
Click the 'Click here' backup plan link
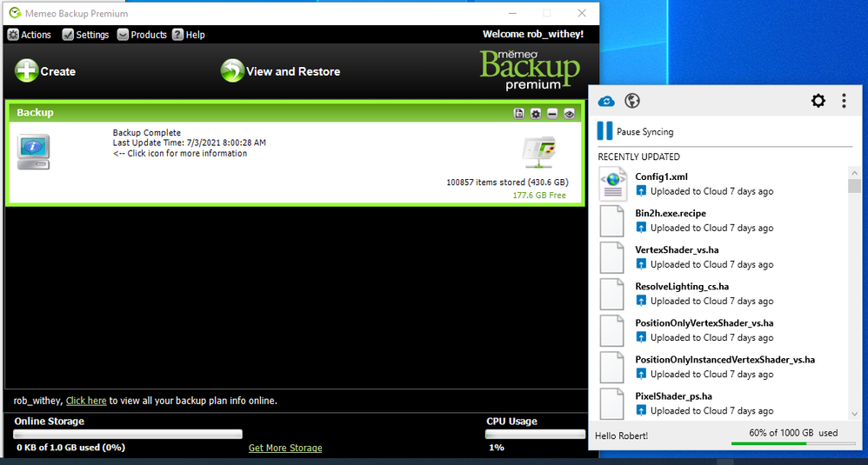click(86, 401)
